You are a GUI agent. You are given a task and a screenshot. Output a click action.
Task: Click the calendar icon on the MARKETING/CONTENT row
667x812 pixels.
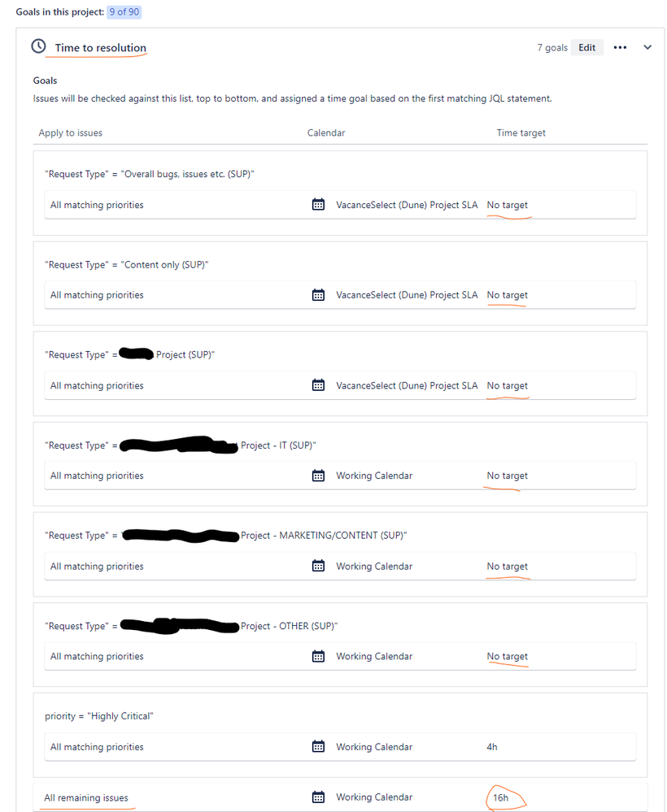318,566
